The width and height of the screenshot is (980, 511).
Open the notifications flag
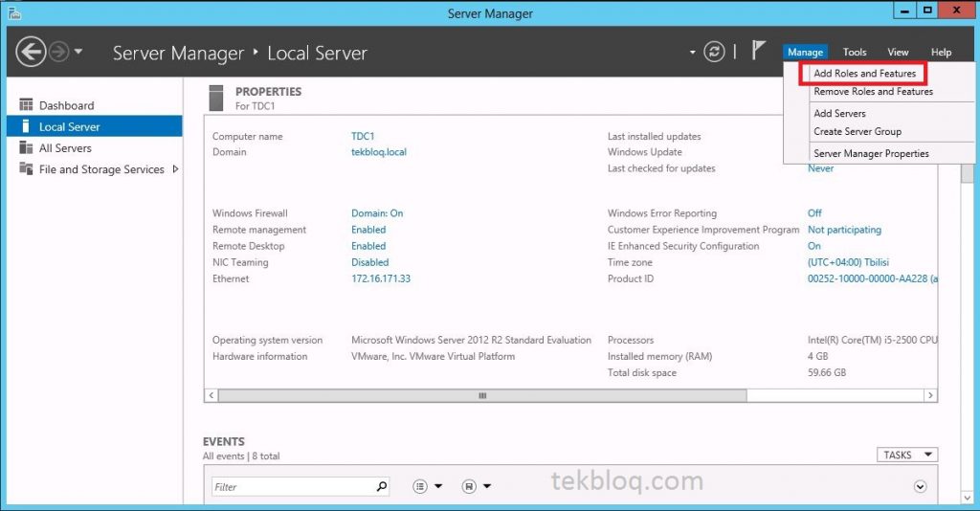pyautogui.click(x=758, y=50)
